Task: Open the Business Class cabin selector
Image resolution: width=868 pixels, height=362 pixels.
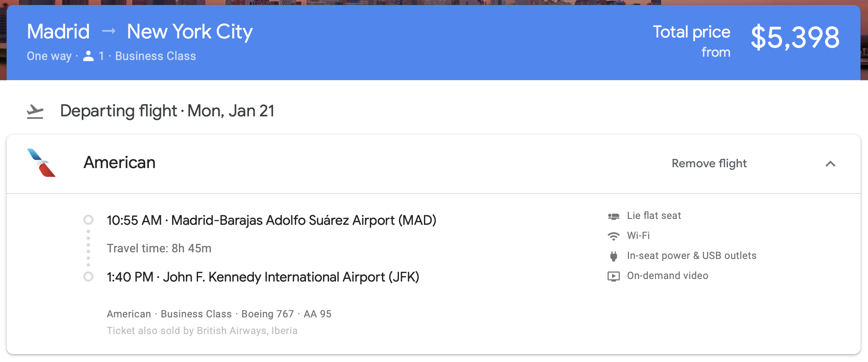Action: click(x=155, y=55)
